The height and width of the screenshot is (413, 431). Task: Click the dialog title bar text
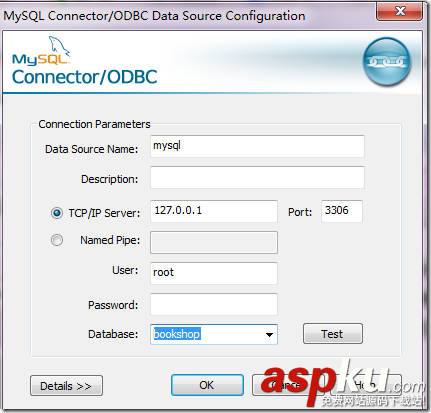point(154,16)
